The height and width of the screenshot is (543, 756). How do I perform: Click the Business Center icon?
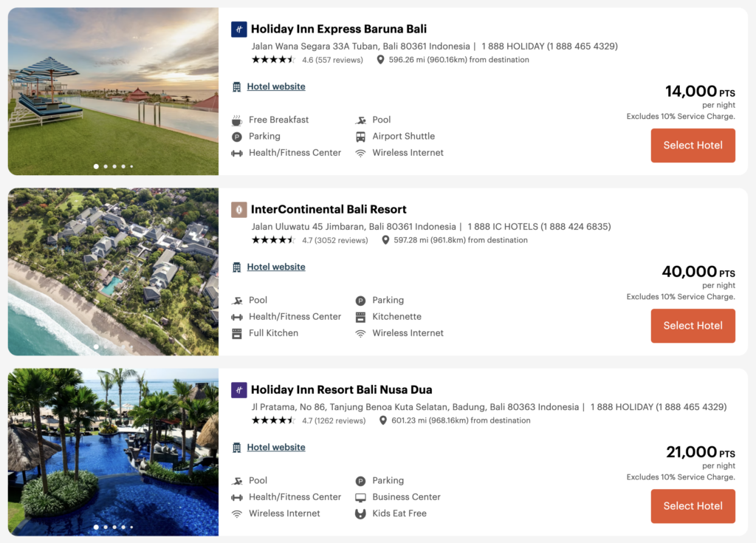(361, 497)
